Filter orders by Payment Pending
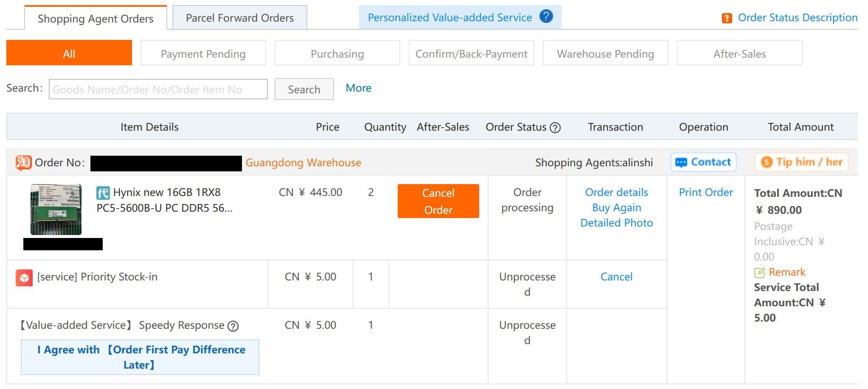The image size is (868, 389). pyautogui.click(x=203, y=53)
